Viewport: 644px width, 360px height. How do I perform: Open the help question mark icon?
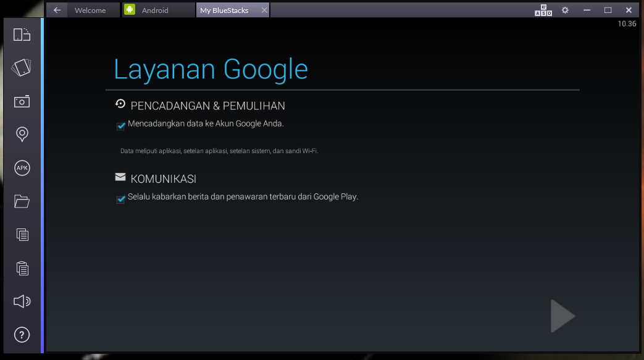coord(22,335)
